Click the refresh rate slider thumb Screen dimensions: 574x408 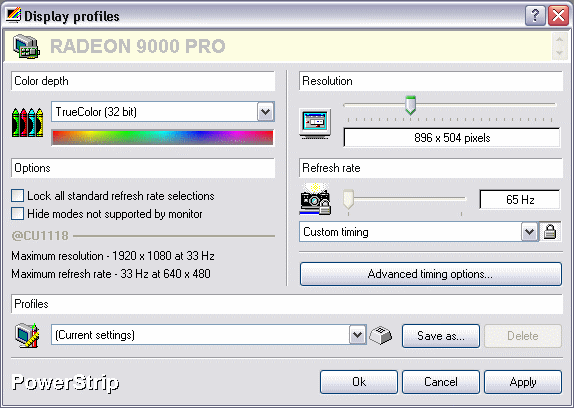(x=348, y=199)
